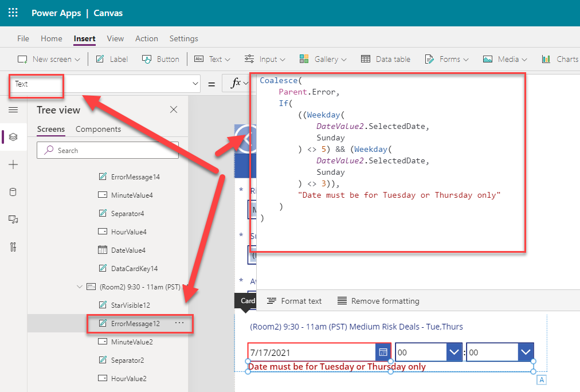Screen dimensions: 580x392
Task: Expand the minute dropdown showing 00
Action: (526, 352)
